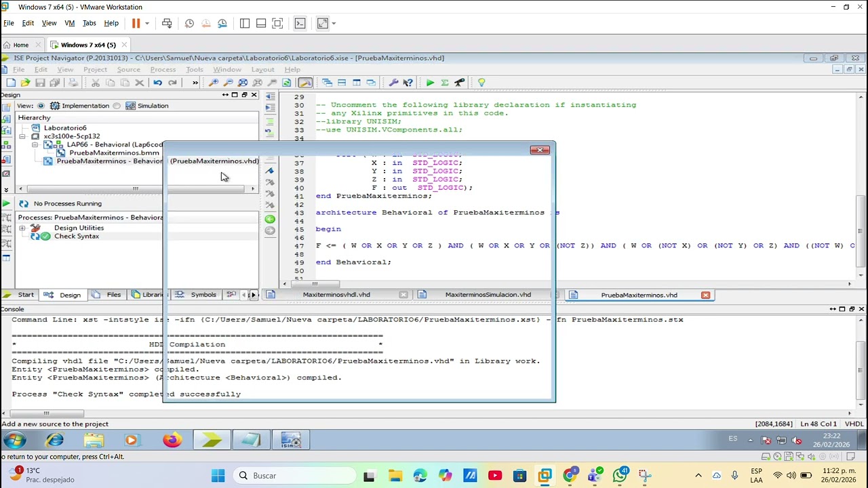868x488 pixels.
Task: Click the wrench settings icon in ISE toolbar
Action: [x=393, y=83]
